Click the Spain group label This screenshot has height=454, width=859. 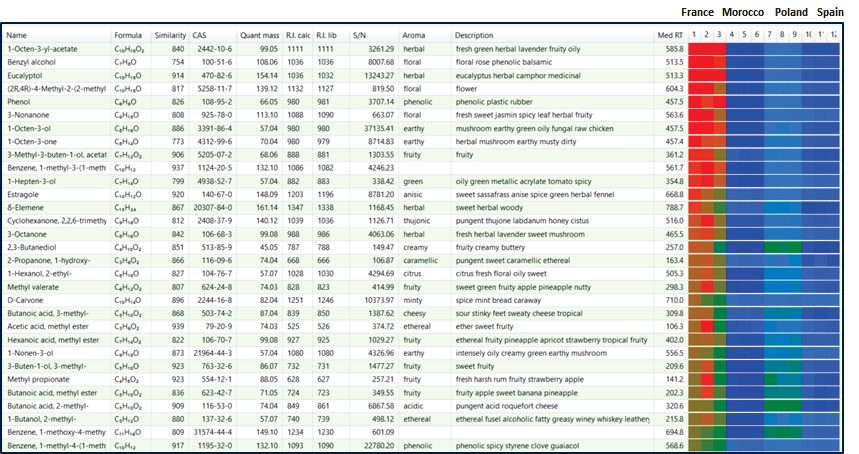(x=830, y=12)
